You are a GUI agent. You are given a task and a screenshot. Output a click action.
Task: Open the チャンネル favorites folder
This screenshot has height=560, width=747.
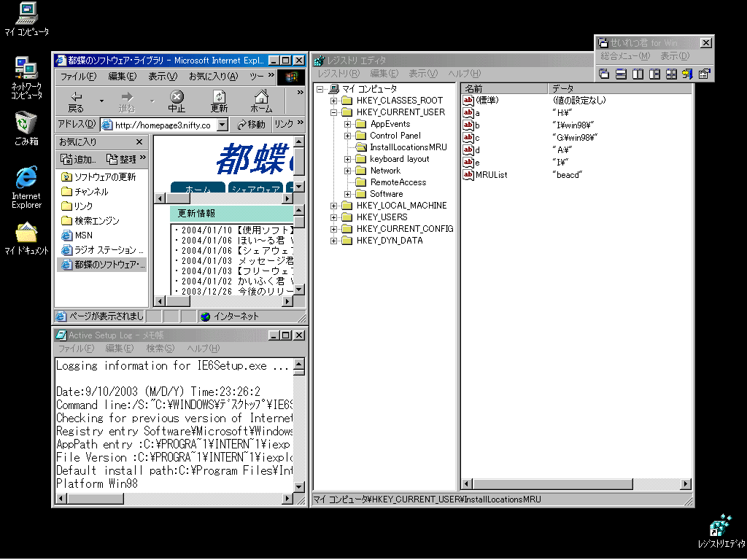(85, 192)
